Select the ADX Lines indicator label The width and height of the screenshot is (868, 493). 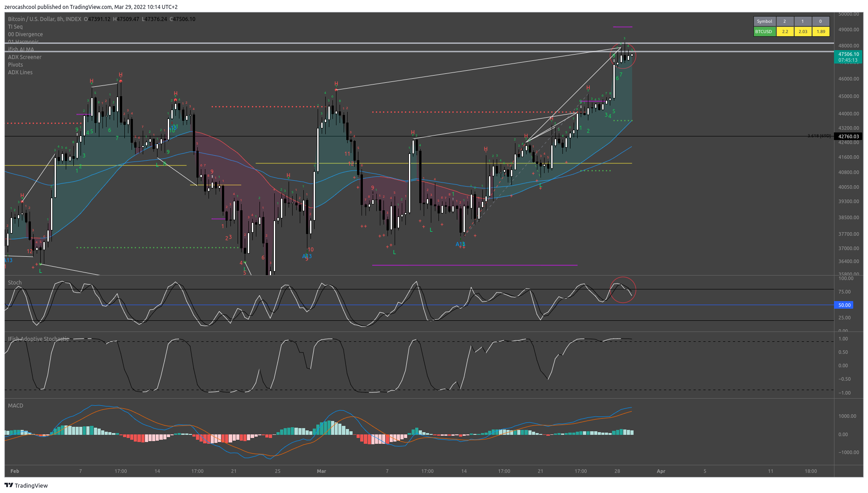20,72
